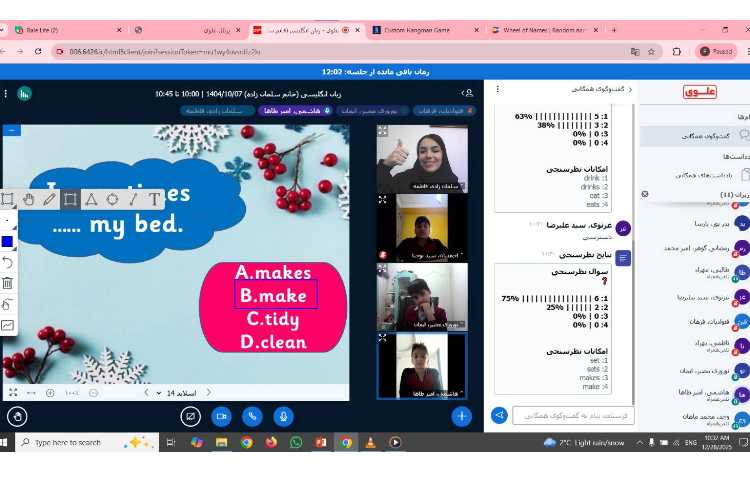Toggle the microphone mute button

284,416
